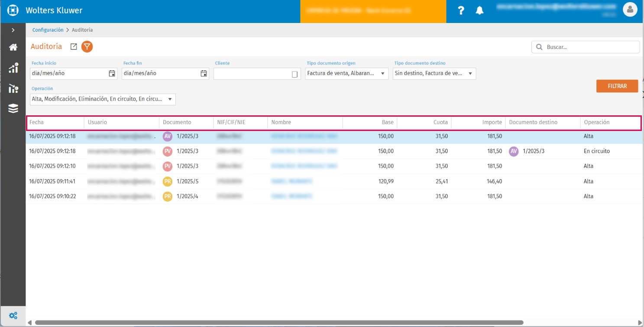Click the Home icon in sidebar

[x=13, y=47]
